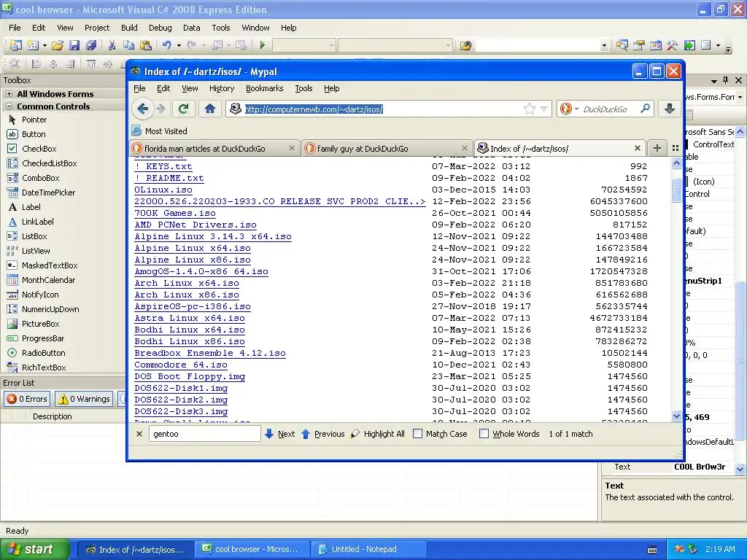
Task: Enable the Whole Words checkbox
Action: pyautogui.click(x=484, y=434)
